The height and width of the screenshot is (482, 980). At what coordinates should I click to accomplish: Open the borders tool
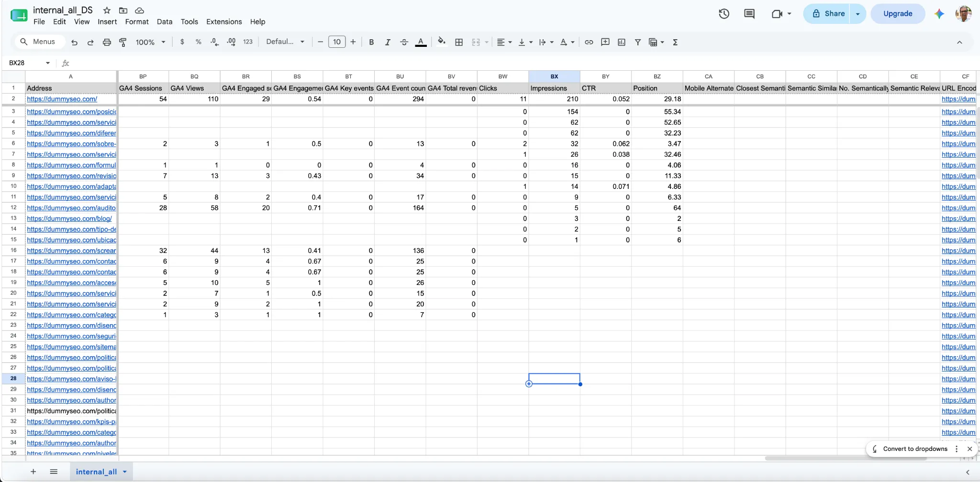[459, 42]
